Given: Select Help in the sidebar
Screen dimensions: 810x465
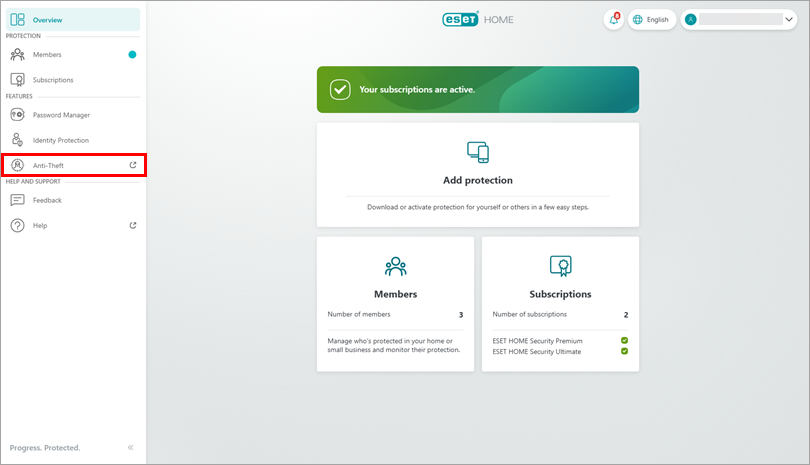Looking at the screenshot, I should click(73, 225).
